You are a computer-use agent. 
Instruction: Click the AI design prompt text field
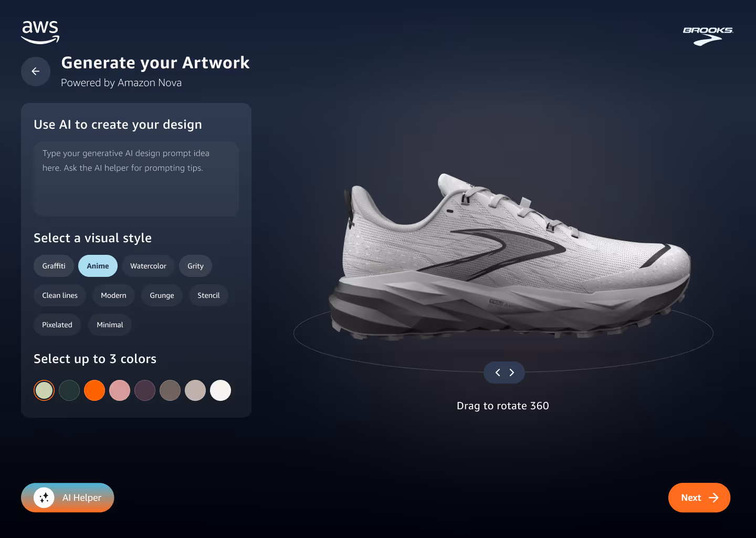(x=136, y=179)
